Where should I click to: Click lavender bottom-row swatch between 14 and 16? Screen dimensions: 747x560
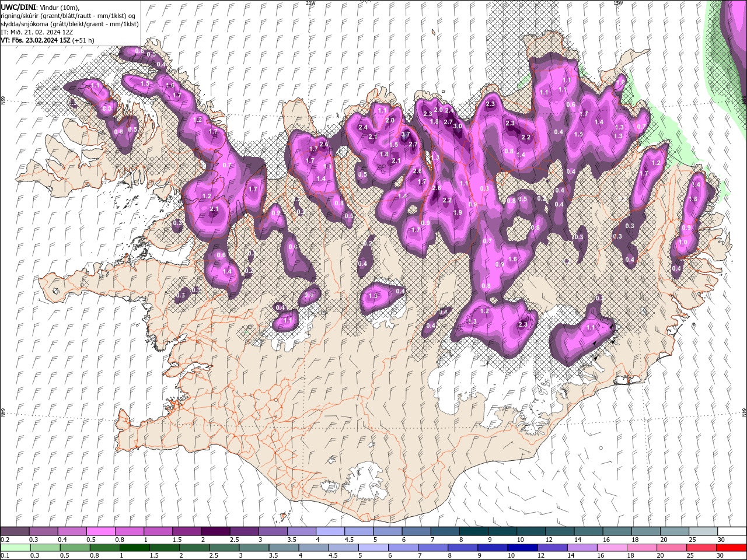(x=581, y=548)
